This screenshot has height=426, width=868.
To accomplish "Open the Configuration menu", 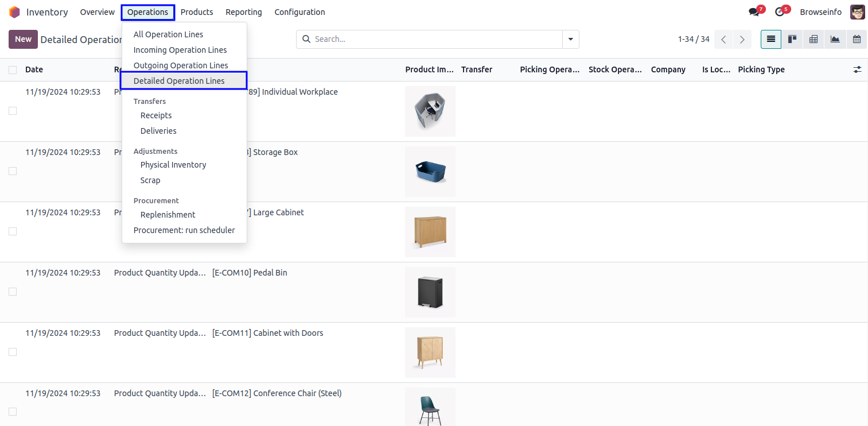I will [x=299, y=12].
